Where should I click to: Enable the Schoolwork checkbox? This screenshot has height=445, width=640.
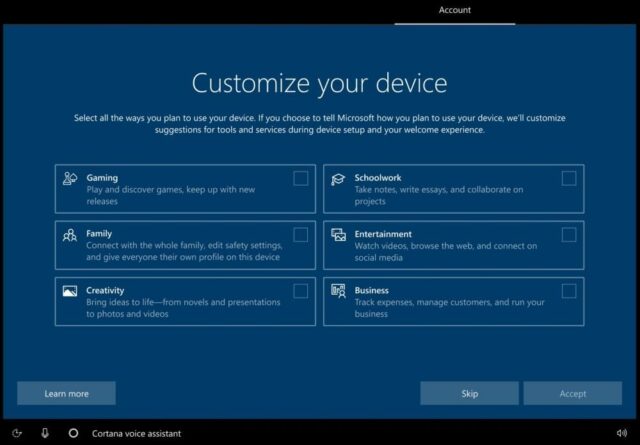click(568, 179)
